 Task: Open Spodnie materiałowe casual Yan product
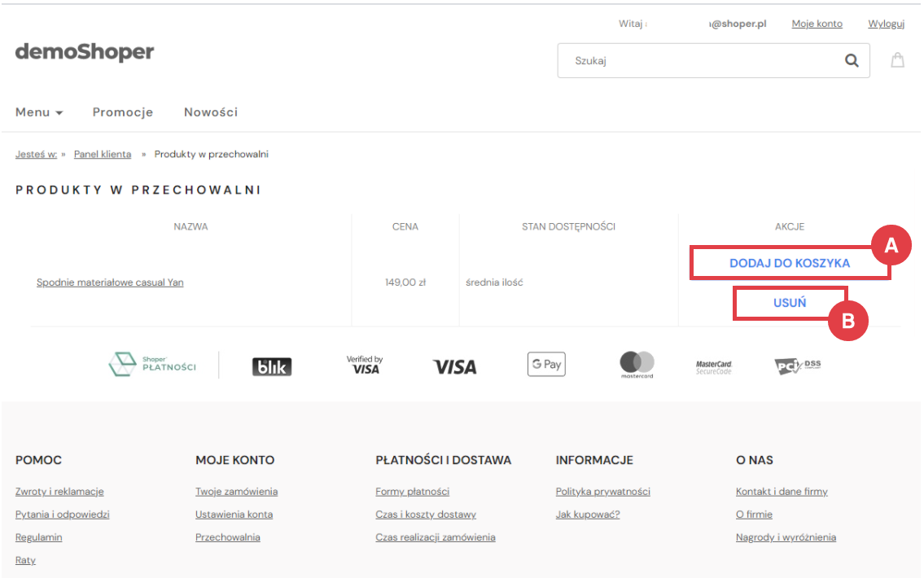click(110, 282)
